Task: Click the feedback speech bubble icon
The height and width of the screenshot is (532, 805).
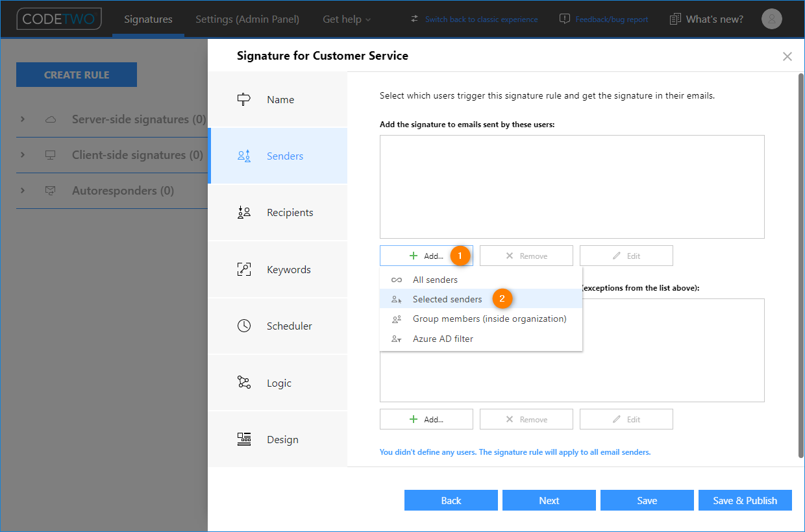Action: (x=565, y=19)
